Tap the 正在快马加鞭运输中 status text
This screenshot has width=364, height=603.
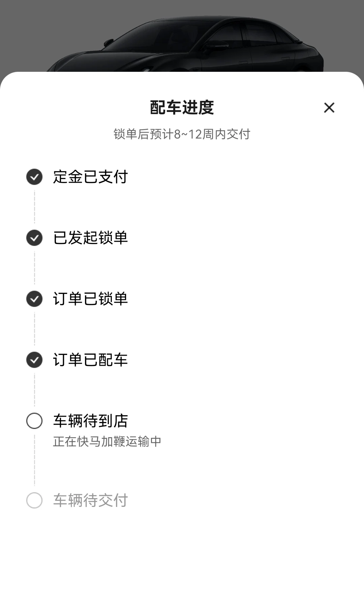pos(107,441)
